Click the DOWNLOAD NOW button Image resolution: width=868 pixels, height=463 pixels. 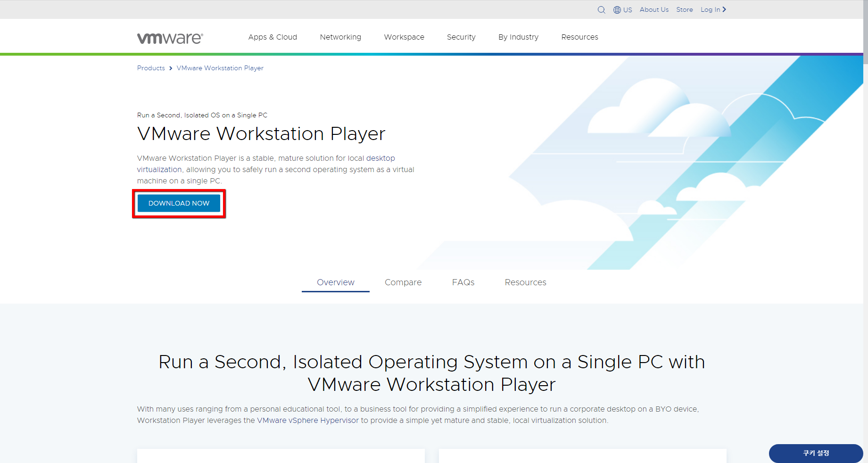click(179, 203)
